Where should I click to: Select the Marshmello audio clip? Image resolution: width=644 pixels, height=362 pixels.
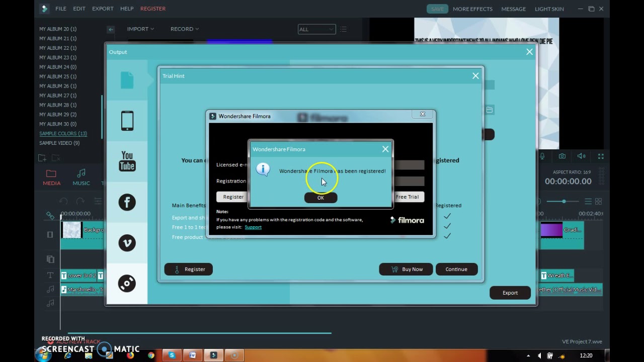pos(82,290)
